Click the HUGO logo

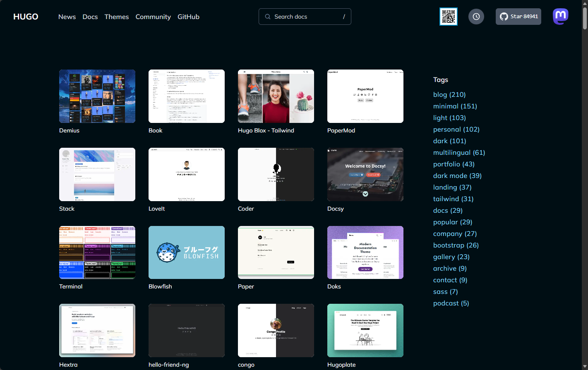[x=26, y=17]
